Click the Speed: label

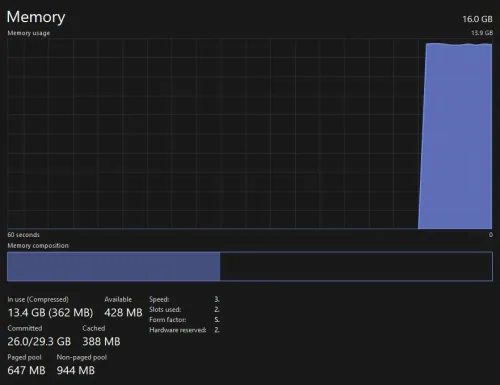click(159, 299)
